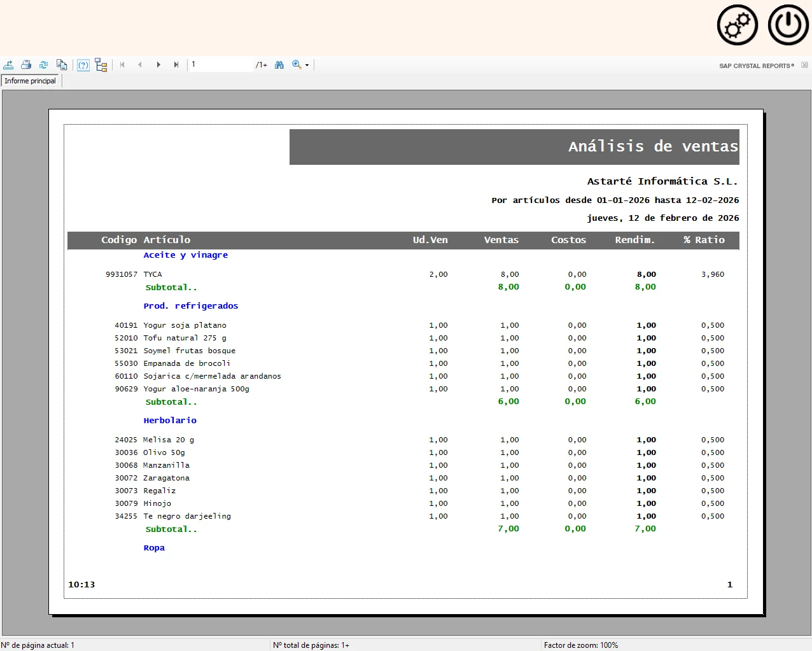Expand the zoom level dropdown arrow
812x651 pixels.
[307, 66]
